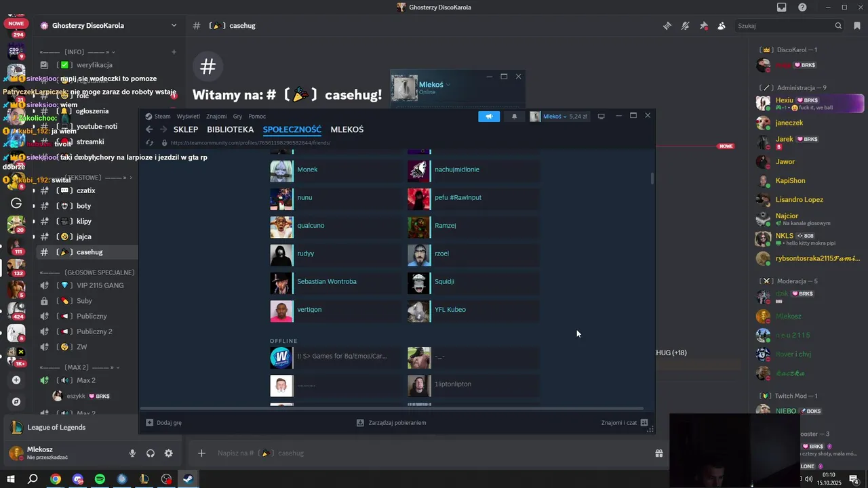Click qualcuno friend avatar

click(281, 226)
